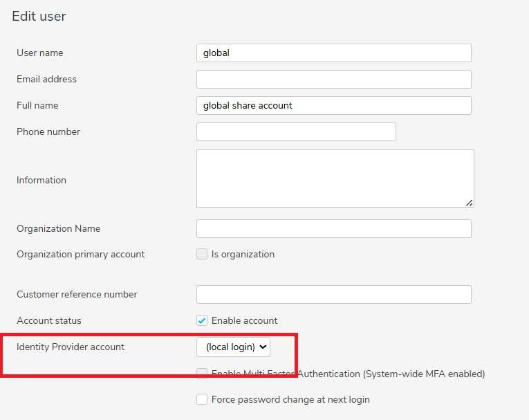Focus the Email address field

(x=333, y=80)
